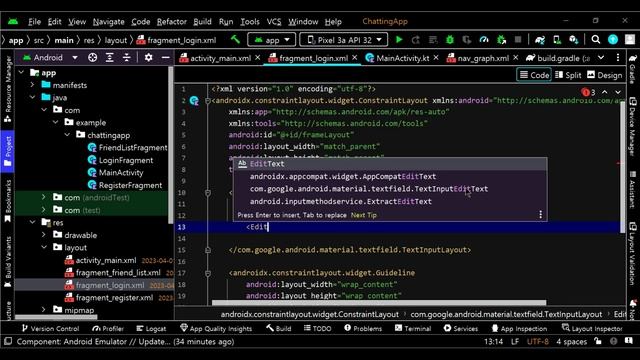The image size is (640, 360).
Task: Collapse the app module tree node
Action: click(x=22, y=73)
